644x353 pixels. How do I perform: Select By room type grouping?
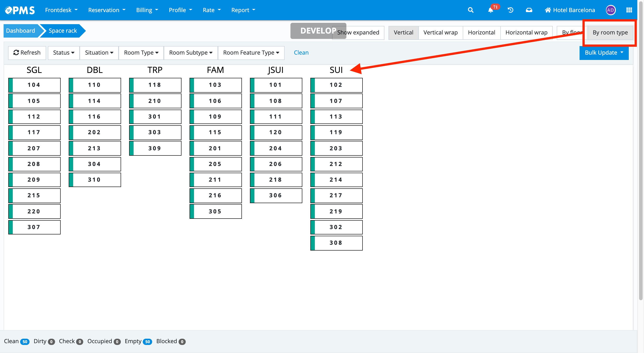pos(610,32)
